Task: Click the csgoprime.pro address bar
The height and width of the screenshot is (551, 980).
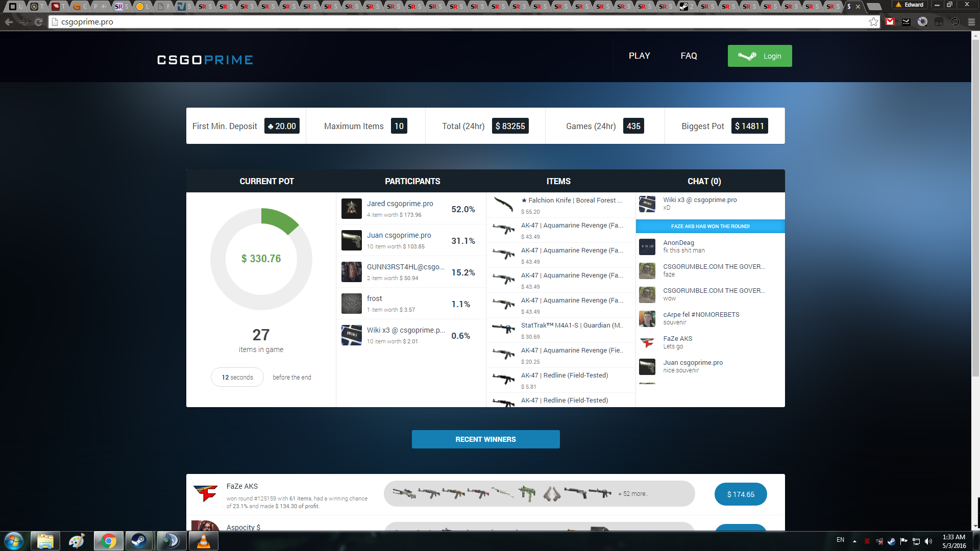Action: pos(459,22)
